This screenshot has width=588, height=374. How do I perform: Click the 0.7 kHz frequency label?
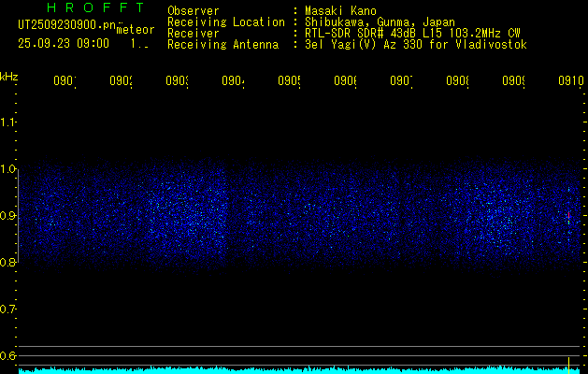point(7,309)
